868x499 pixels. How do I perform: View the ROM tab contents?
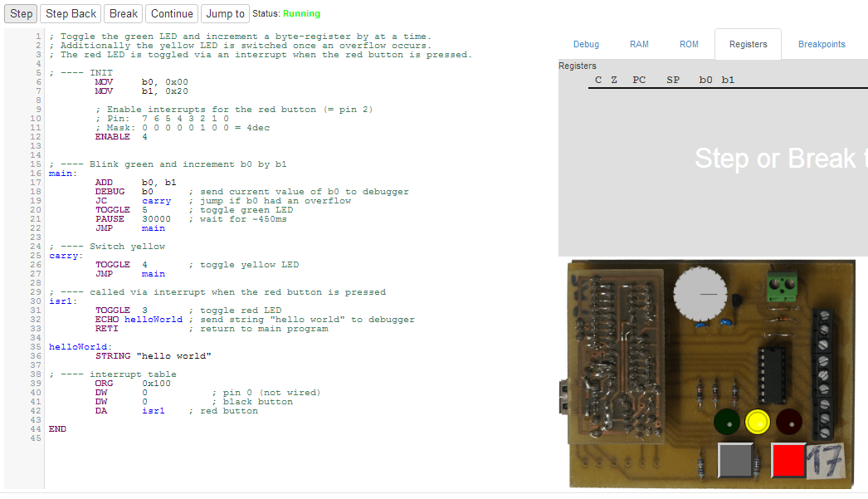[689, 44]
